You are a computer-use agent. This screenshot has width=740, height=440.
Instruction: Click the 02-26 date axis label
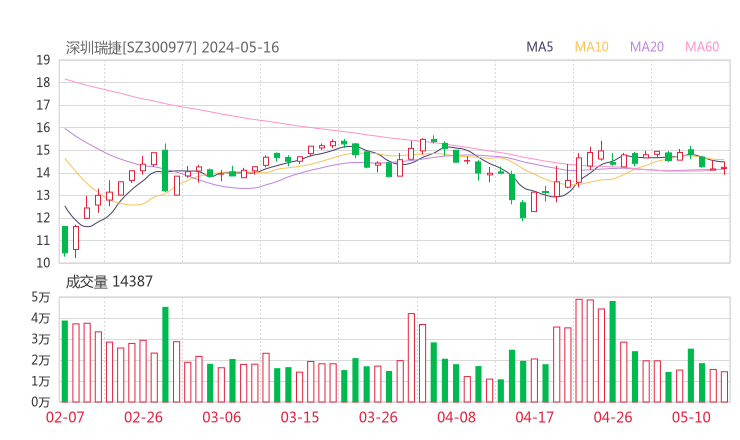point(143,417)
